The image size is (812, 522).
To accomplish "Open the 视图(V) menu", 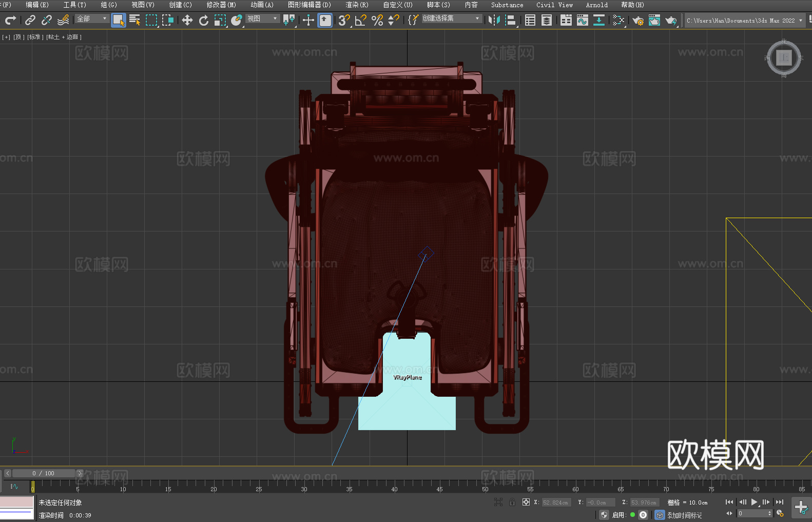I will 143,5.
